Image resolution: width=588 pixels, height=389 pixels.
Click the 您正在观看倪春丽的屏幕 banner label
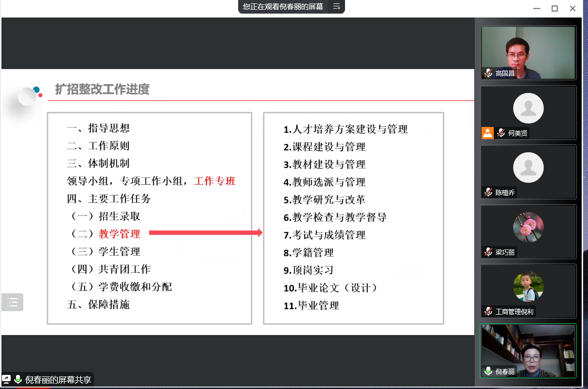pos(283,7)
